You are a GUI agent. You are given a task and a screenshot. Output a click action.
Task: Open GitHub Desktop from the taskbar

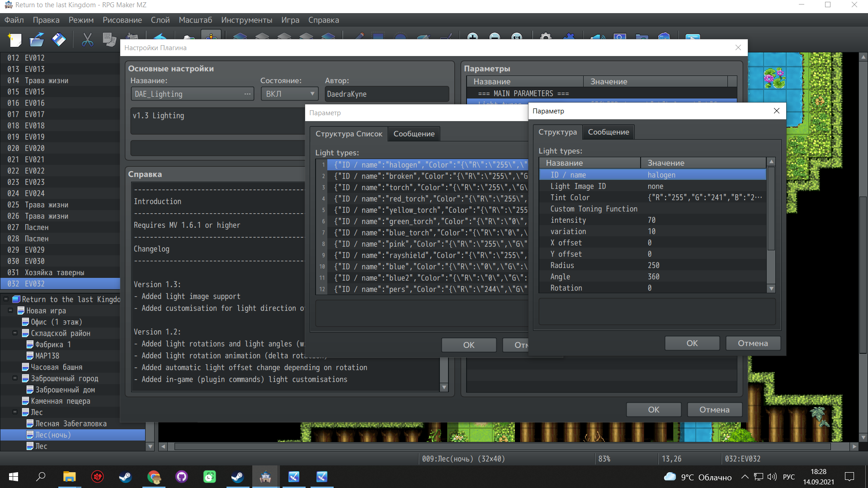point(182,477)
